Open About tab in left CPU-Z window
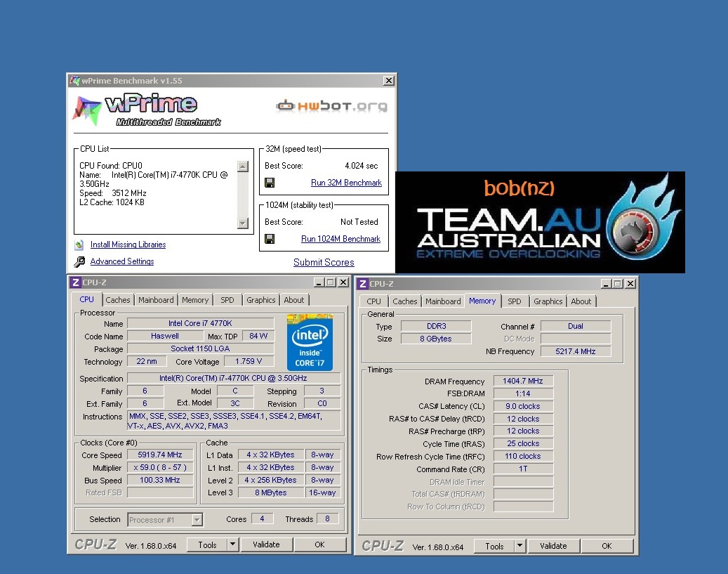Image resolution: width=728 pixels, height=574 pixels. coord(294,300)
